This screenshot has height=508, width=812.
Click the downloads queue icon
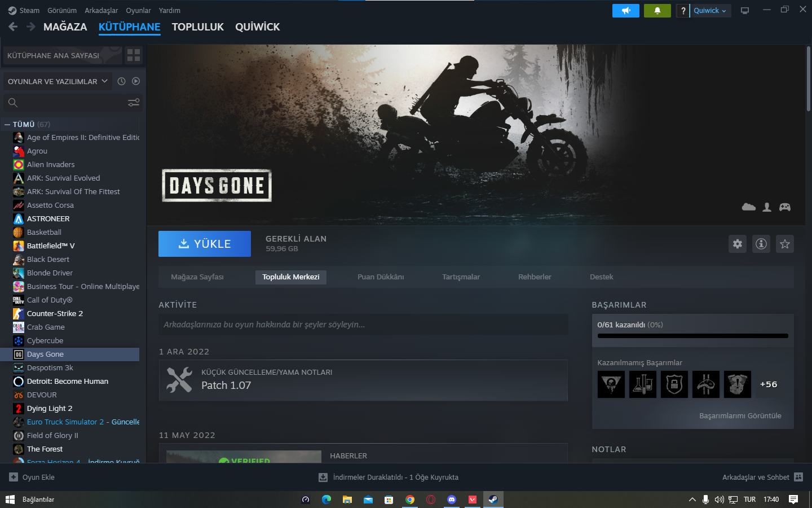[x=323, y=478]
